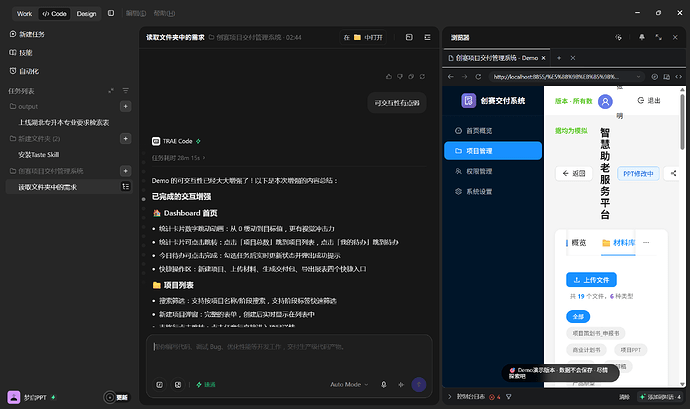The image size is (690, 409).
Task: Open 项目管理 in the app sidebar
Action: [493, 151]
